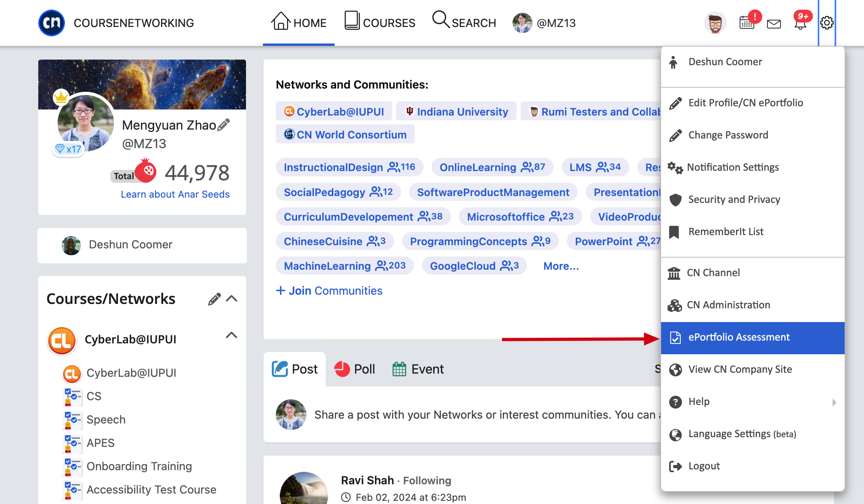Open the @MZ13 profile tab
Screen dimensions: 864x504
click(544, 23)
